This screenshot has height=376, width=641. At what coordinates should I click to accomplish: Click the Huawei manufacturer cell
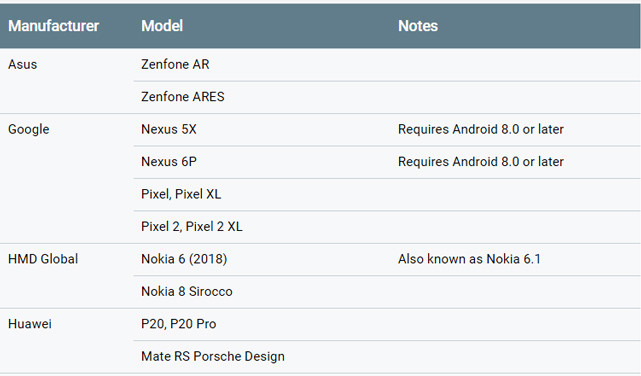[30, 324]
